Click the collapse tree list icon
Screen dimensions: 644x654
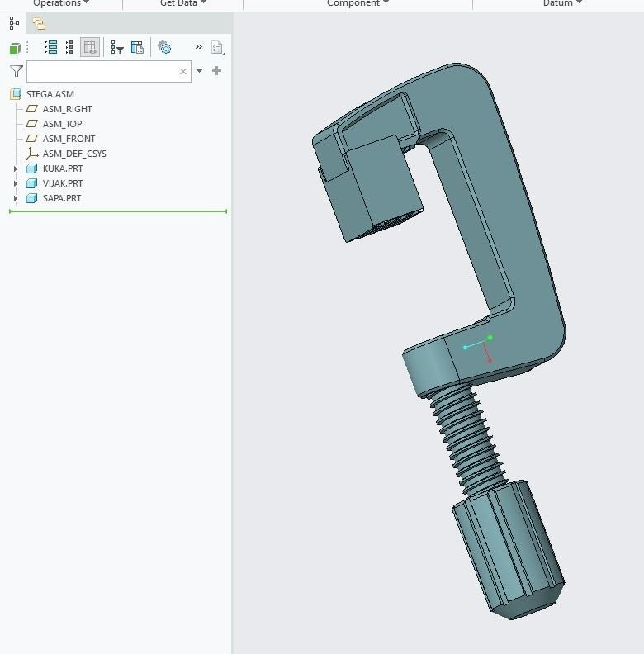[69, 48]
